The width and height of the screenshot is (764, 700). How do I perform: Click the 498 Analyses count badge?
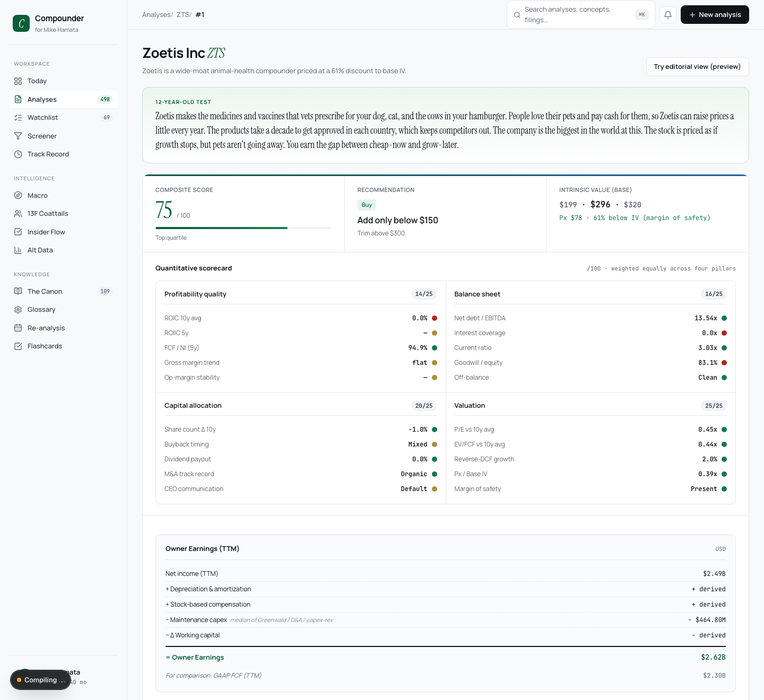click(x=105, y=99)
